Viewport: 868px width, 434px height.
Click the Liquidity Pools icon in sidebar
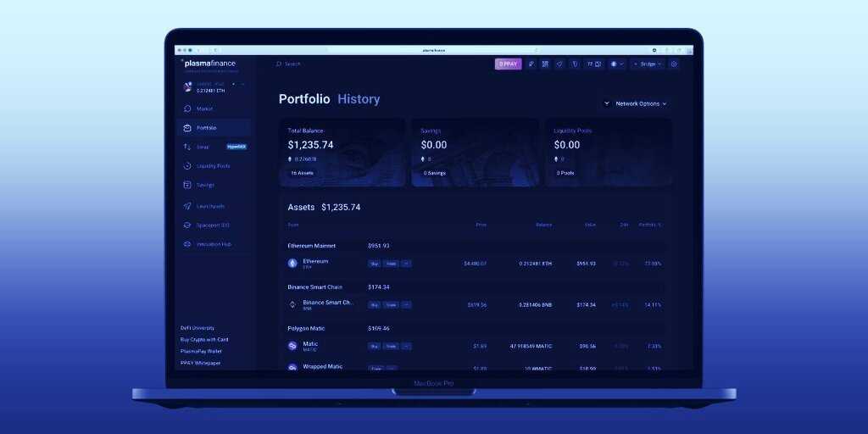click(x=187, y=165)
